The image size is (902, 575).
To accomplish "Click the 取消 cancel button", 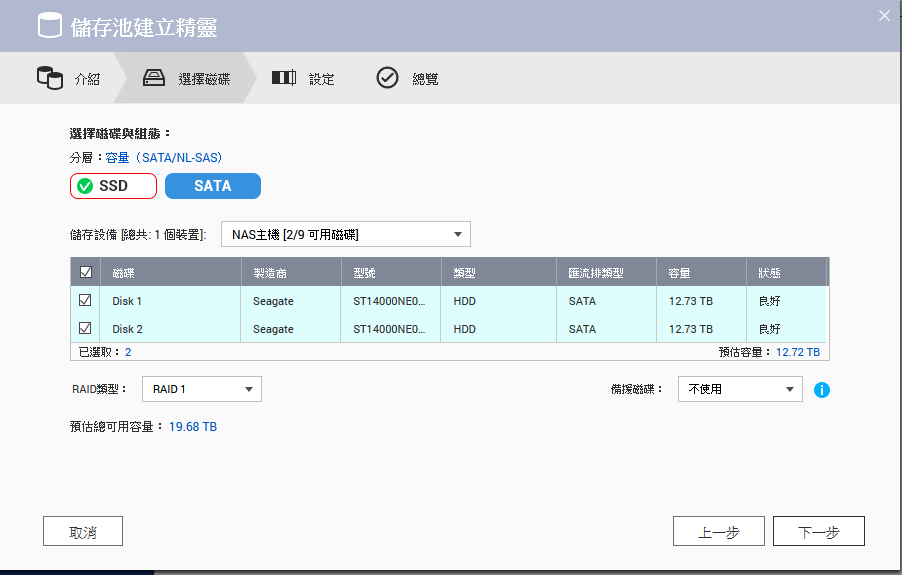I will pos(83,532).
